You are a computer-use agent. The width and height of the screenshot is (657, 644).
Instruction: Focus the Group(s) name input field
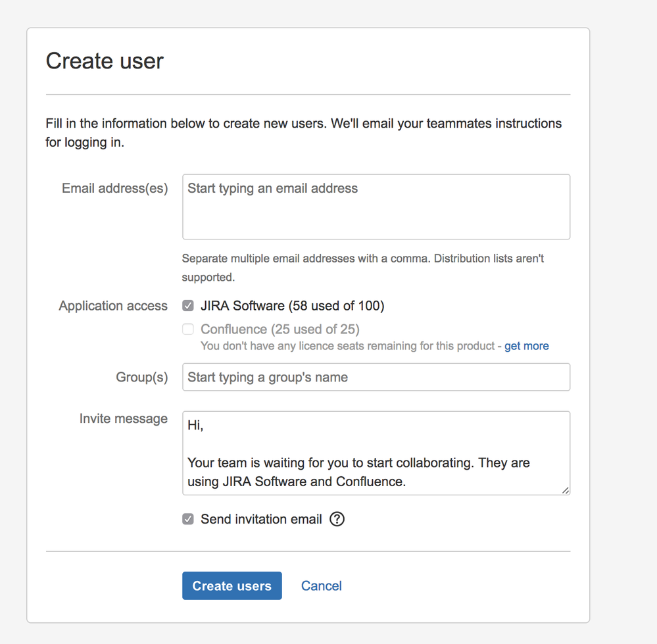376,377
